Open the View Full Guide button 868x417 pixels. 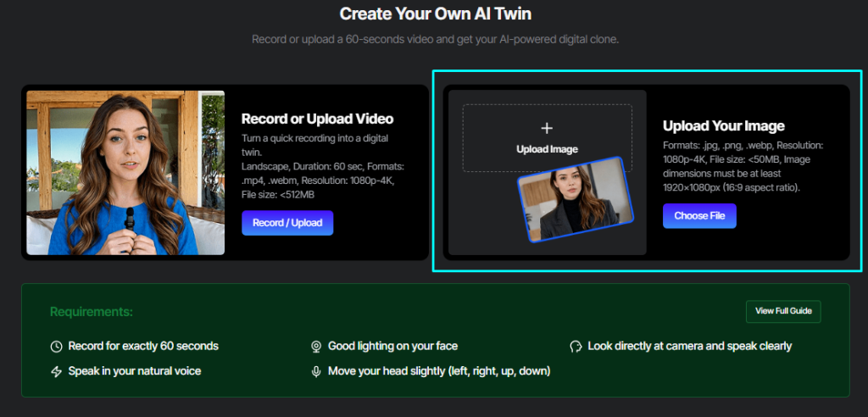pyautogui.click(x=783, y=311)
